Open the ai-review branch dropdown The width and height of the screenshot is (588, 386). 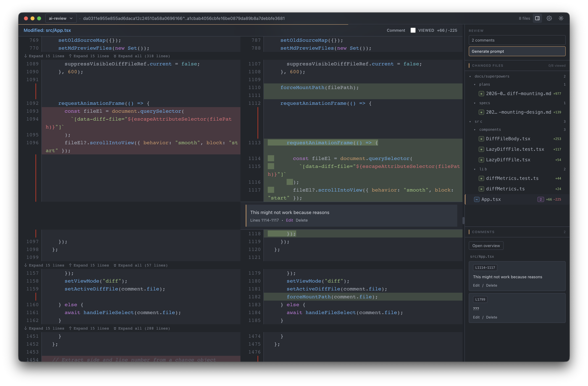coord(61,18)
